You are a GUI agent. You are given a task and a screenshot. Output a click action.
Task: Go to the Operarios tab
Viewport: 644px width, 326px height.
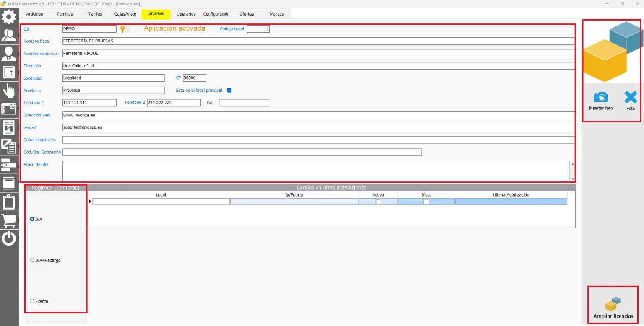pyautogui.click(x=186, y=14)
